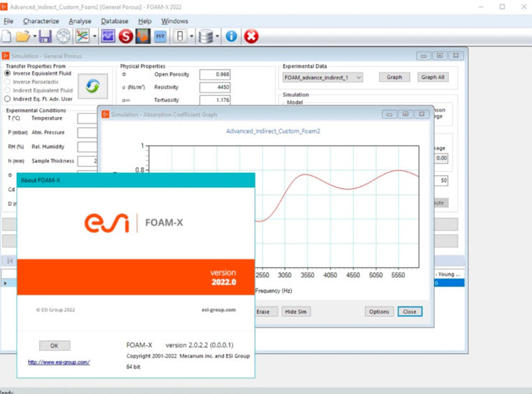Open the Database menu
Viewport: 532px width, 394px height.
pyautogui.click(x=115, y=22)
